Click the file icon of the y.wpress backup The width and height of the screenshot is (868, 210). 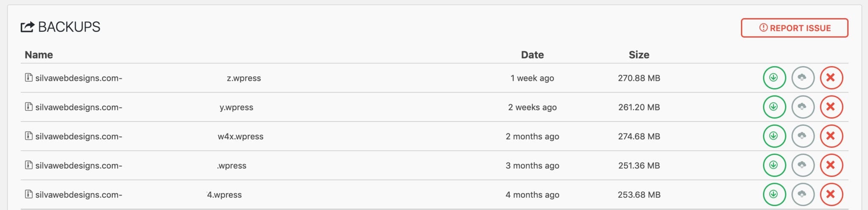(x=28, y=107)
